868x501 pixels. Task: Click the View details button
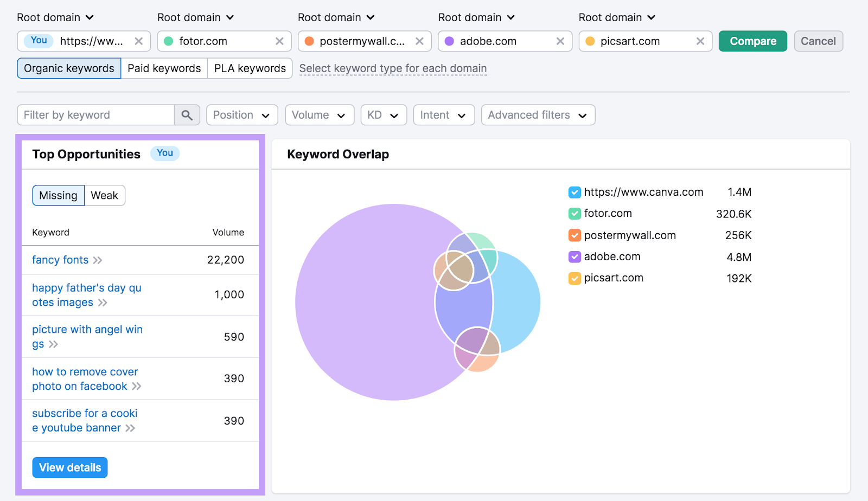[69, 467]
